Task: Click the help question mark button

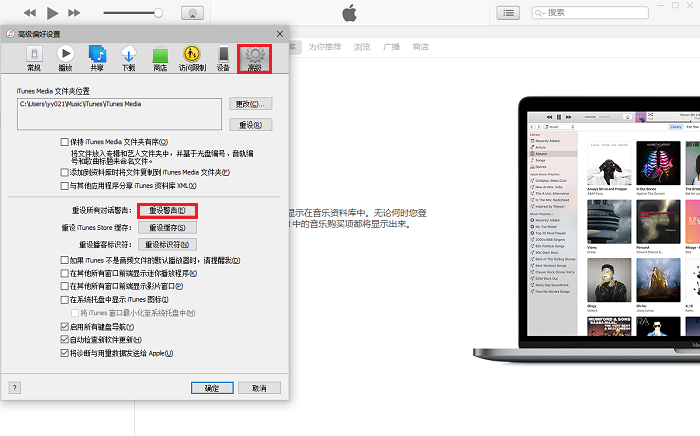Action: pyautogui.click(x=15, y=387)
